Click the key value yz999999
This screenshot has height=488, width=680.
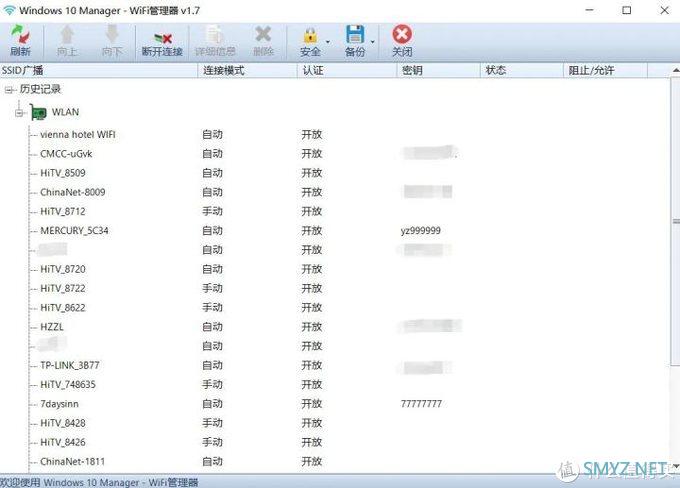pyautogui.click(x=421, y=231)
